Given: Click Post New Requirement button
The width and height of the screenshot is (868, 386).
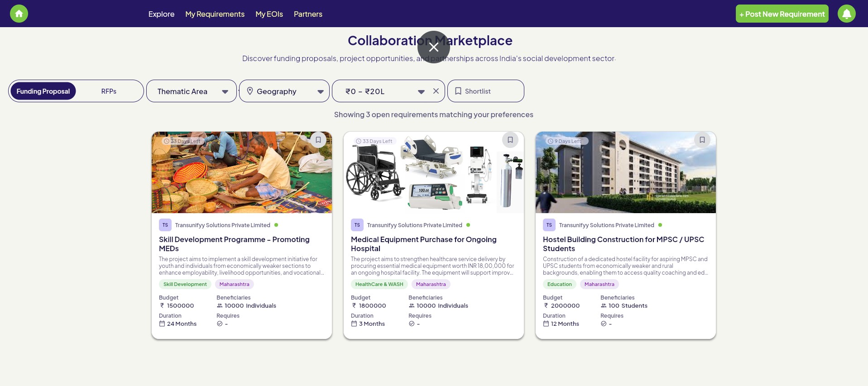Looking at the screenshot, I should coord(782,14).
